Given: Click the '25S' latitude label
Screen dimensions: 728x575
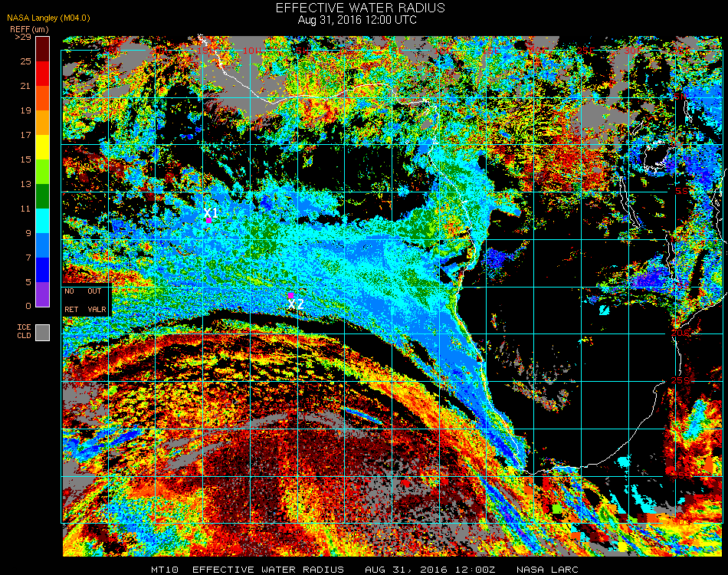Looking at the screenshot, I should (x=680, y=380).
